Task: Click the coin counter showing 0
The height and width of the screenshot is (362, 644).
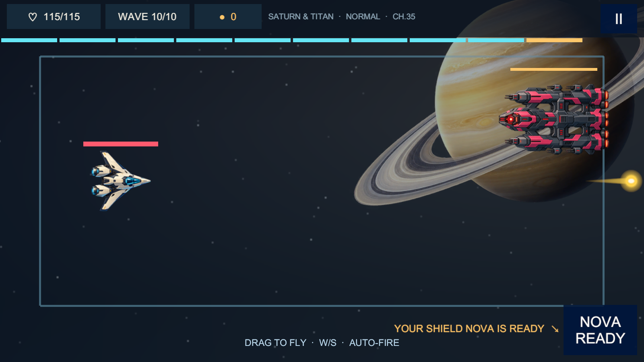Action: [228, 16]
